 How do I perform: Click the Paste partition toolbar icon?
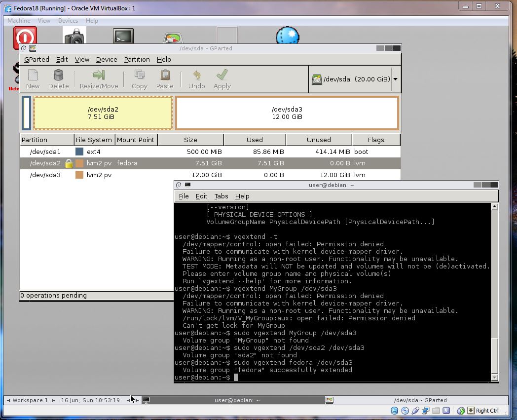(x=165, y=75)
